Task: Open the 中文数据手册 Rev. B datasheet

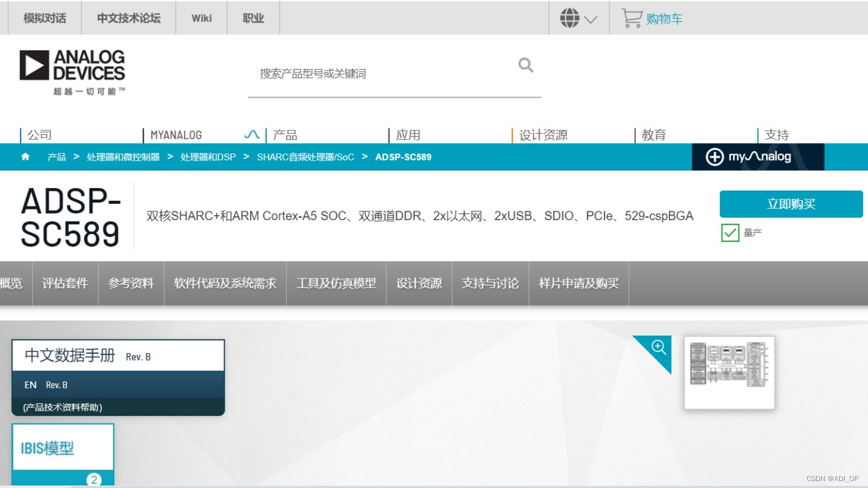Action: click(118, 356)
